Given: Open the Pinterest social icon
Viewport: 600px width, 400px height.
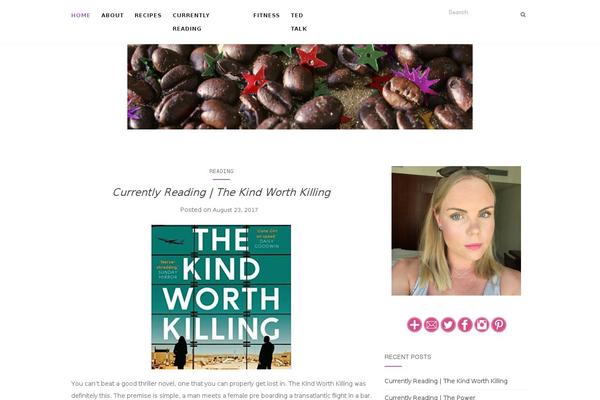Looking at the screenshot, I should tap(499, 325).
